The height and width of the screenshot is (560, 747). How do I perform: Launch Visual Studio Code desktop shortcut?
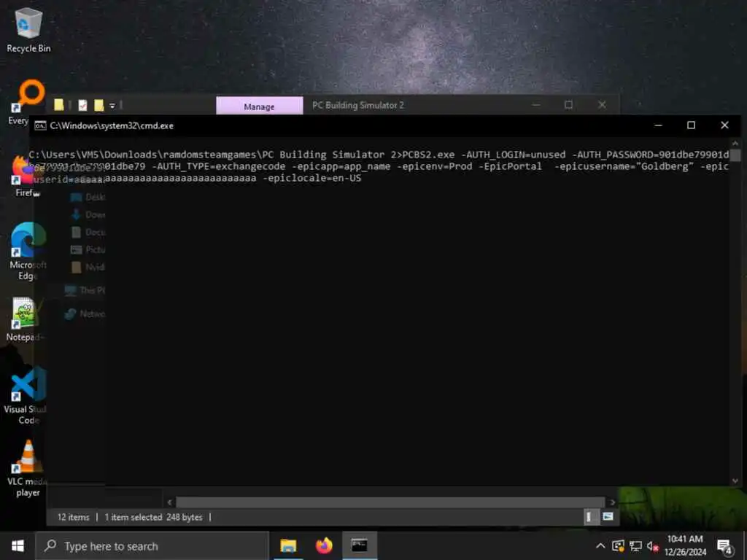click(27, 395)
